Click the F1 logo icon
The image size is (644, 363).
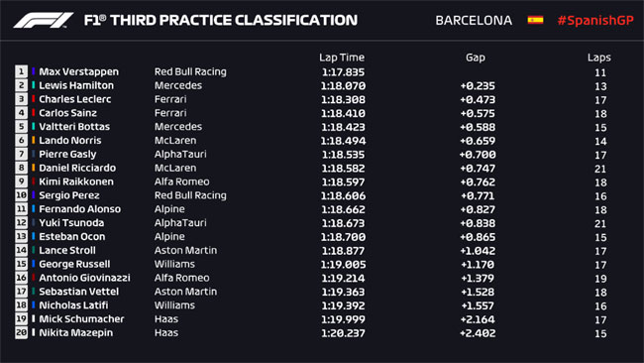pyautogui.click(x=44, y=20)
